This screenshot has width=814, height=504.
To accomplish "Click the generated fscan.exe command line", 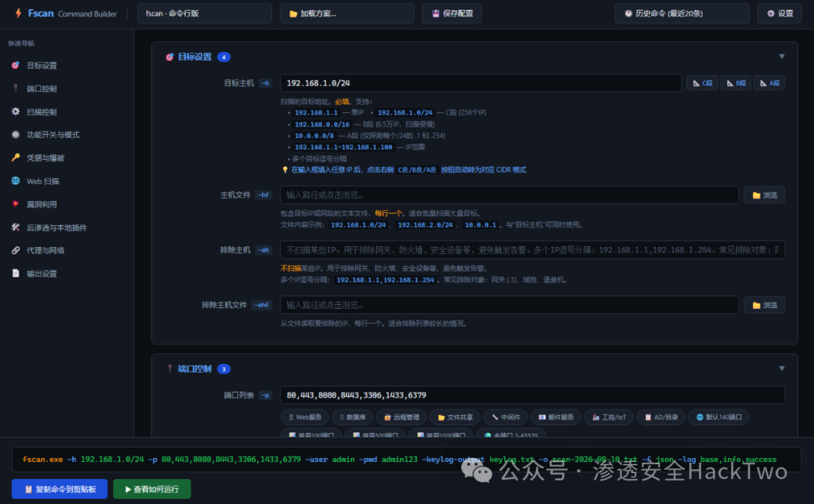I will click(406, 460).
